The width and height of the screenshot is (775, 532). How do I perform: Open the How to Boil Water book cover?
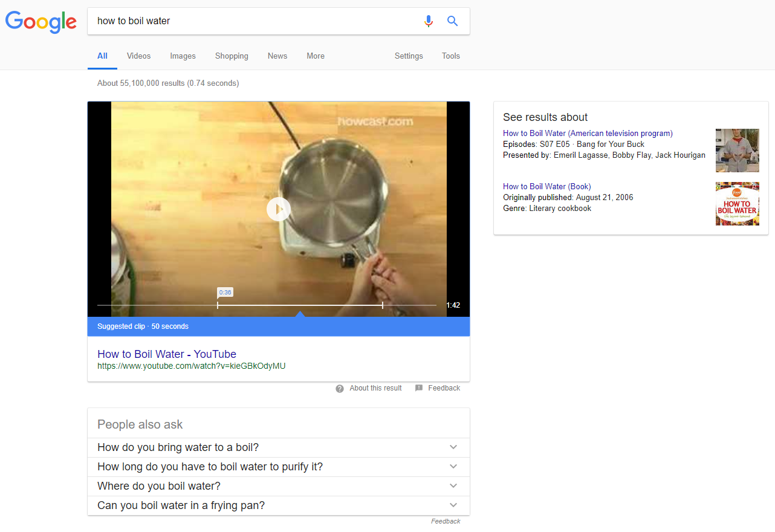coord(737,204)
